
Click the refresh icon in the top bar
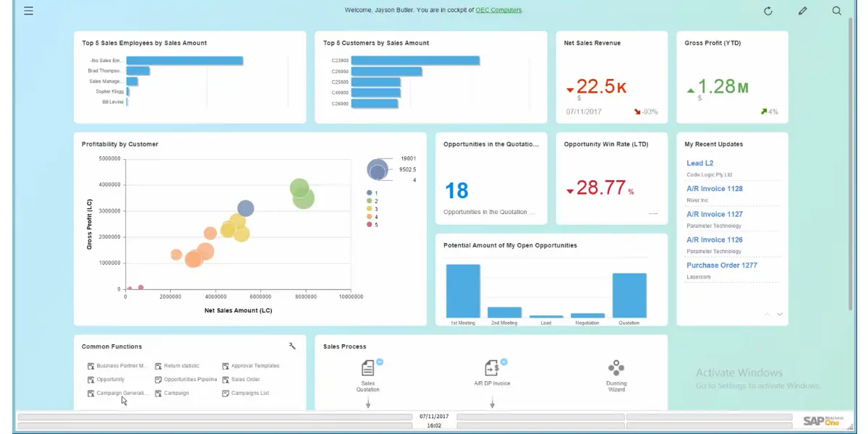[767, 11]
